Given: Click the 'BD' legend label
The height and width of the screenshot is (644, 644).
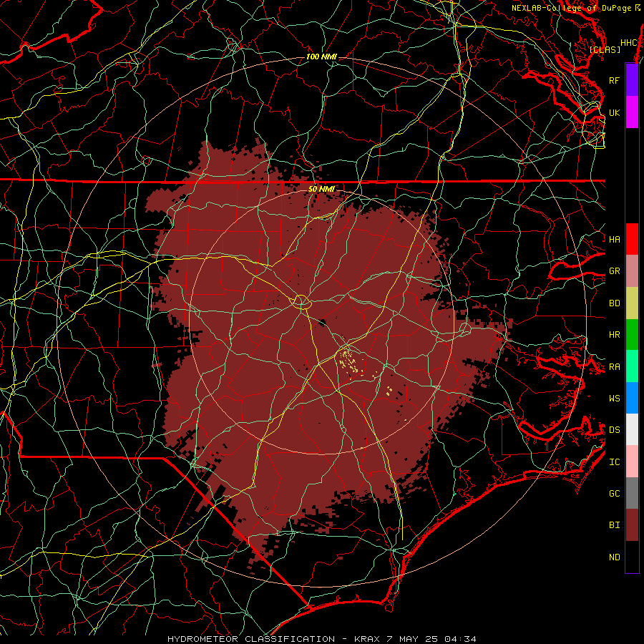Looking at the screenshot, I should tap(614, 303).
